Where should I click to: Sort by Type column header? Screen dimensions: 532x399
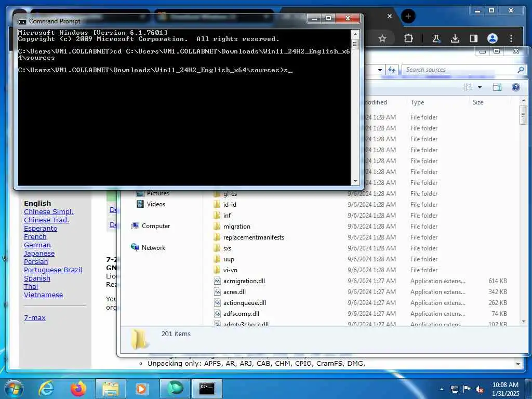[417, 102]
